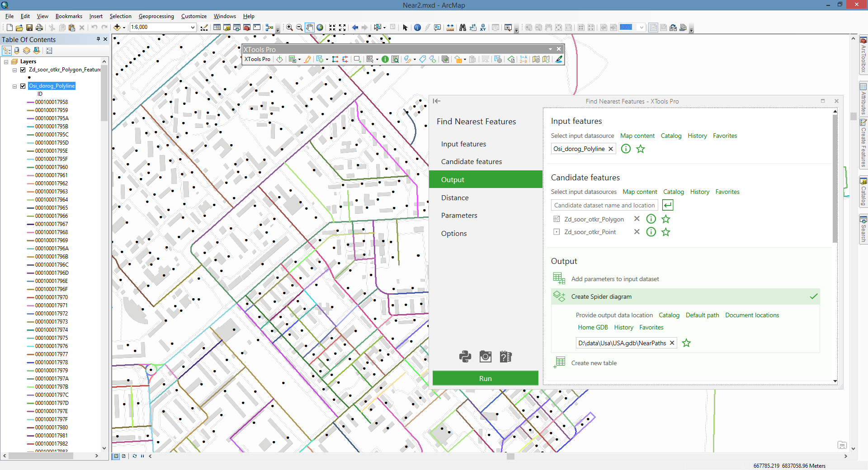Toggle visibility of Zd_soor_otkr_Polygon_Feature layer

(23, 70)
